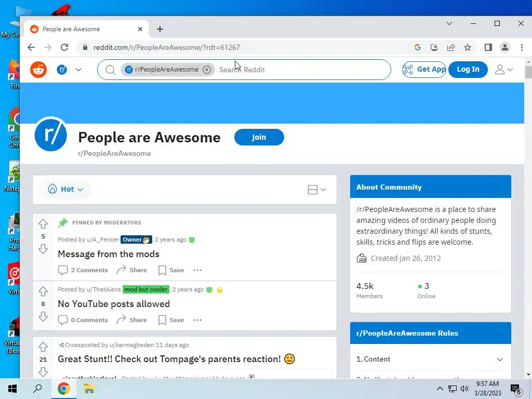This screenshot has height=399, width=532.
Task: Click the r/PeopleAreAwesome subreddit name under title
Action: (x=114, y=153)
